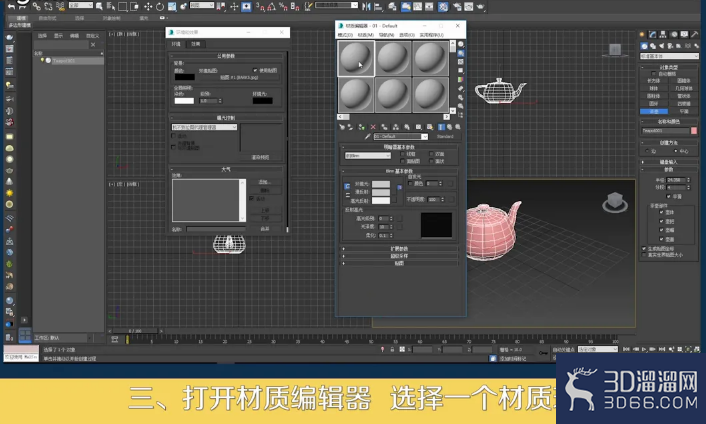Viewport: 706px width, 424px height.
Task: Click the black background 颜色 swatch
Action: click(x=185, y=77)
